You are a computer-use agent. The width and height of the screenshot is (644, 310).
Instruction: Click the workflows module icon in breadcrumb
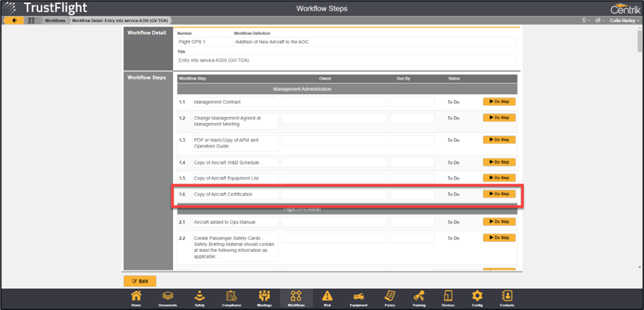click(x=31, y=20)
